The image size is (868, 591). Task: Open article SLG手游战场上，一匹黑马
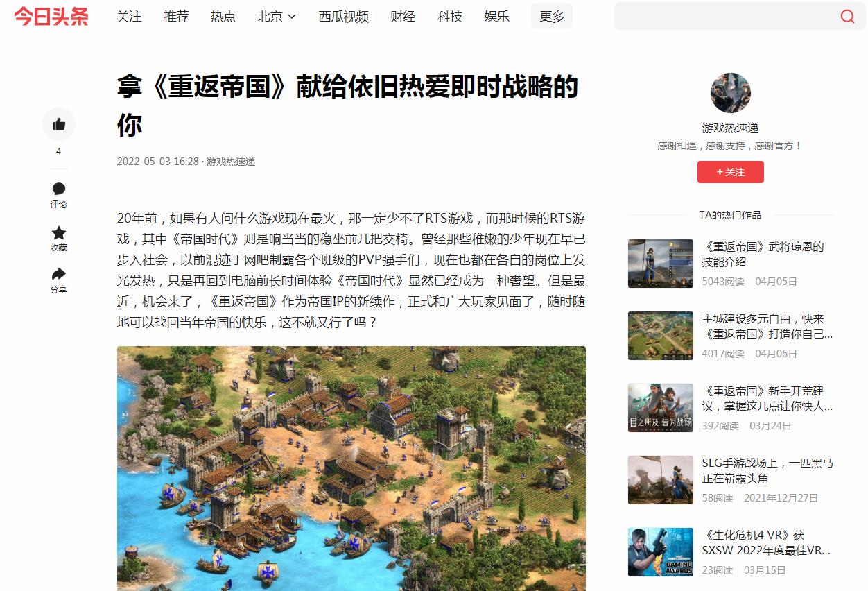[767, 470]
